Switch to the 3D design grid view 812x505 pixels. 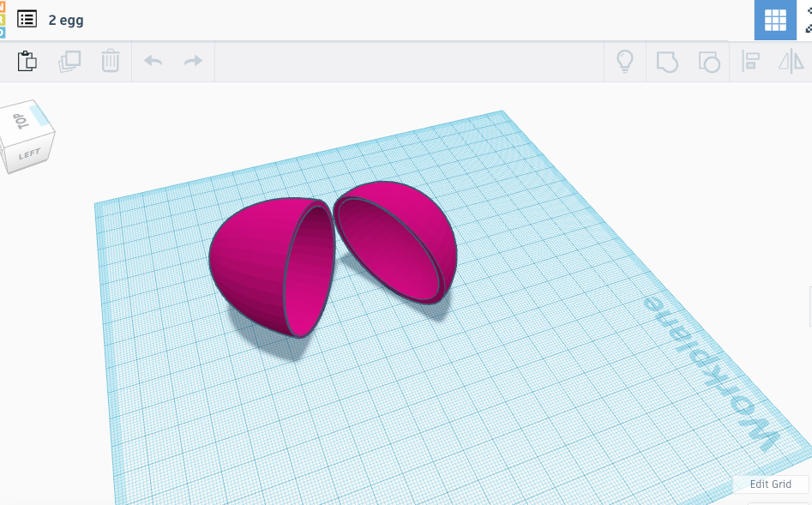click(x=775, y=20)
